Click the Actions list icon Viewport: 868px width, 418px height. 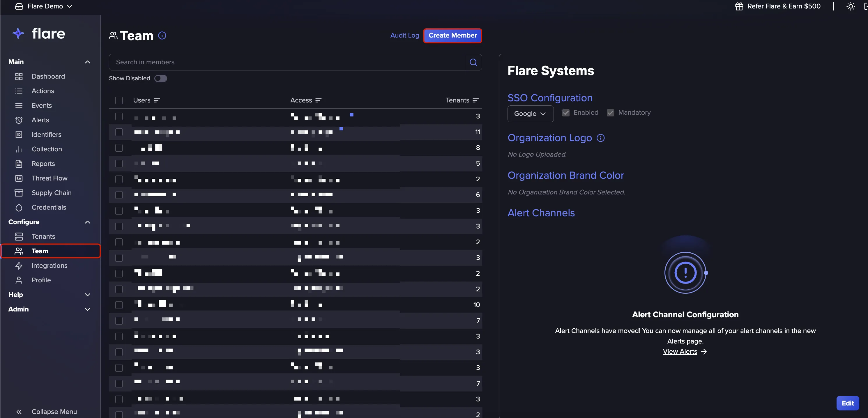[x=19, y=91]
